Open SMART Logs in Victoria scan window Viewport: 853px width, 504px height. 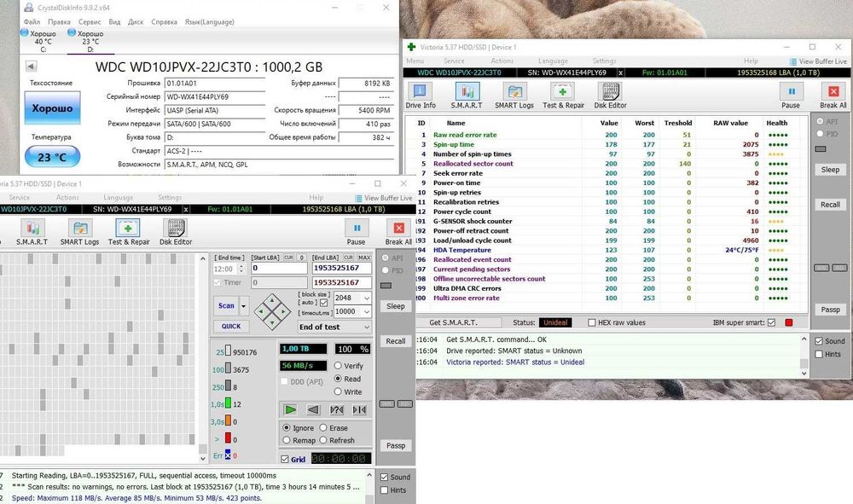click(x=79, y=232)
